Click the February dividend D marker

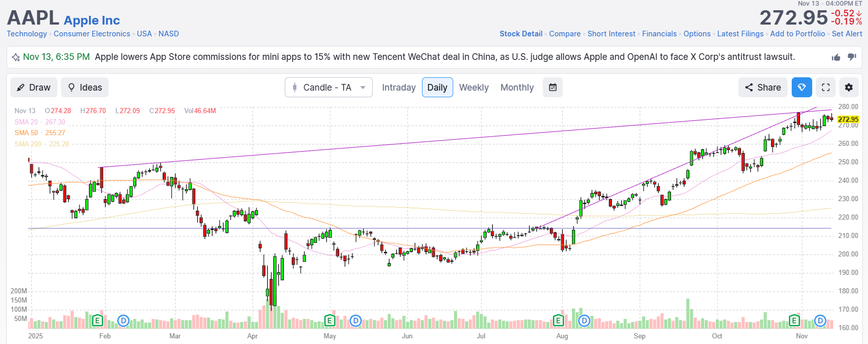pos(123,321)
